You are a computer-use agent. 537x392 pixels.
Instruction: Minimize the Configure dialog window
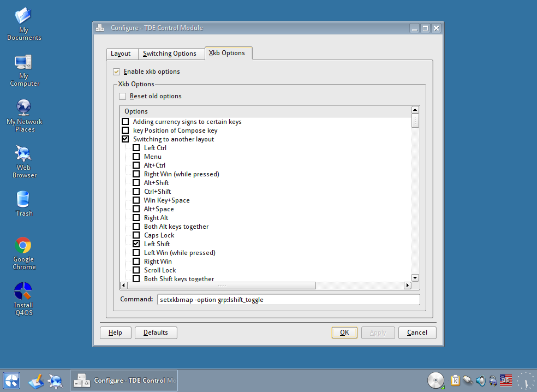(414, 28)
